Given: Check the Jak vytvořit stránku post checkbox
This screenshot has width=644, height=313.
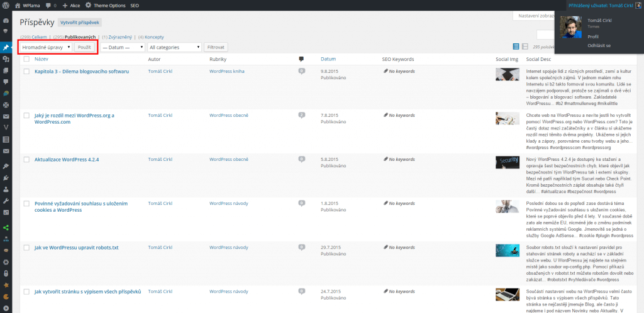Looking at the screenshot, I should pyautogui.click(x=26, y=292).
